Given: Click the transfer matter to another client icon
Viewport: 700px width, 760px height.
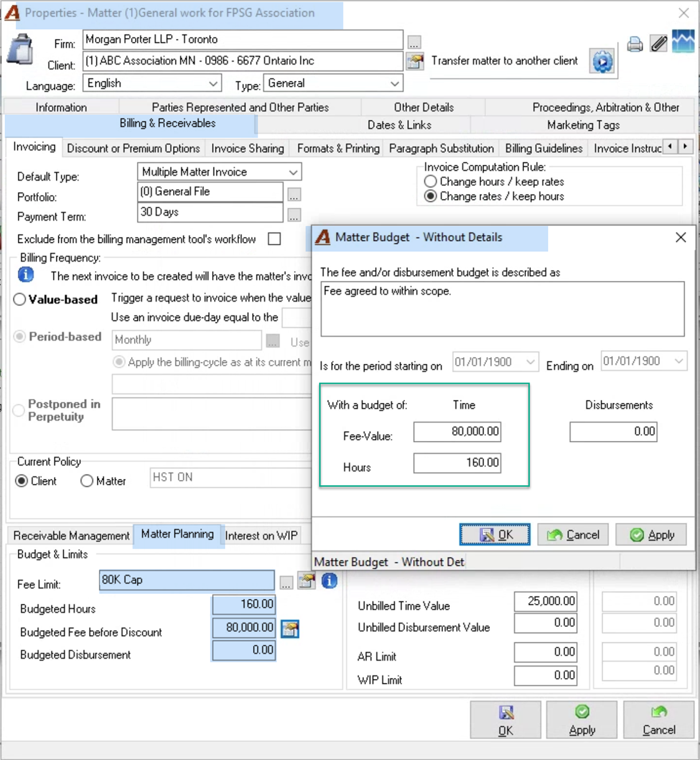Looking at the screenshot, I should [602, 62].
